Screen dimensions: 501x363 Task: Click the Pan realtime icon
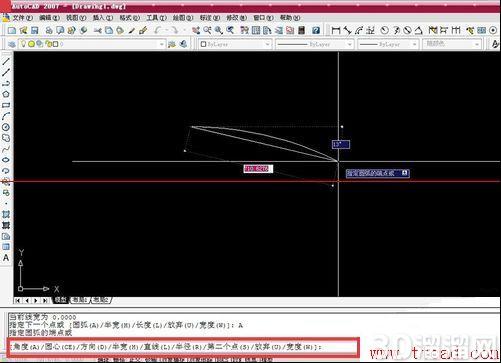(x=196, y=31)
